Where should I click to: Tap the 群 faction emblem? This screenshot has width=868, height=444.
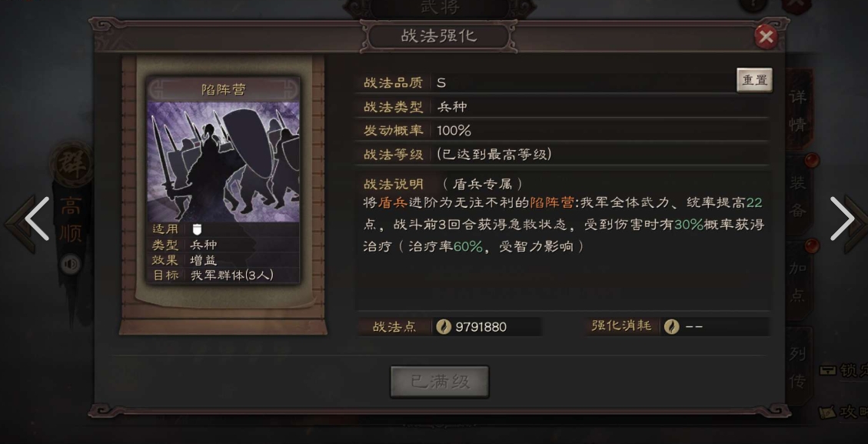(x=72, y=164)
